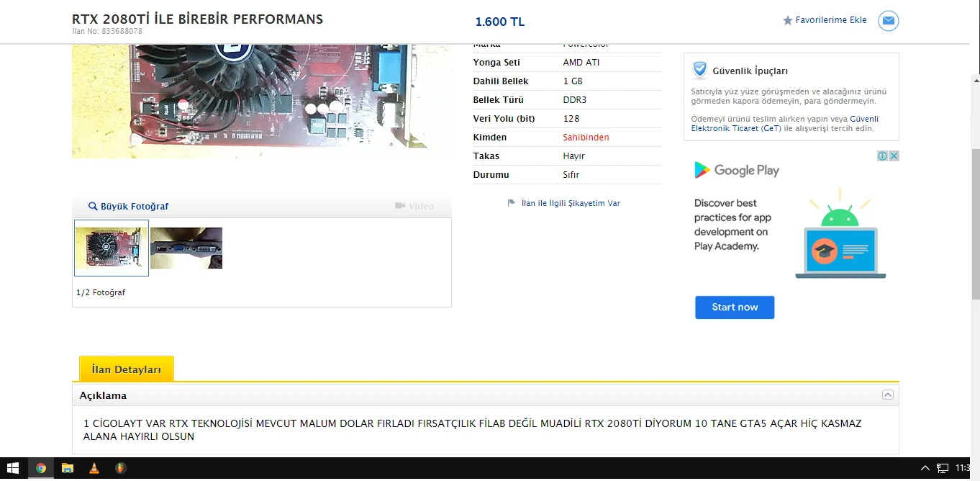Click Sahibinden value in Kimden row
This screenshot has width=980, height=481.
point(586,137)
